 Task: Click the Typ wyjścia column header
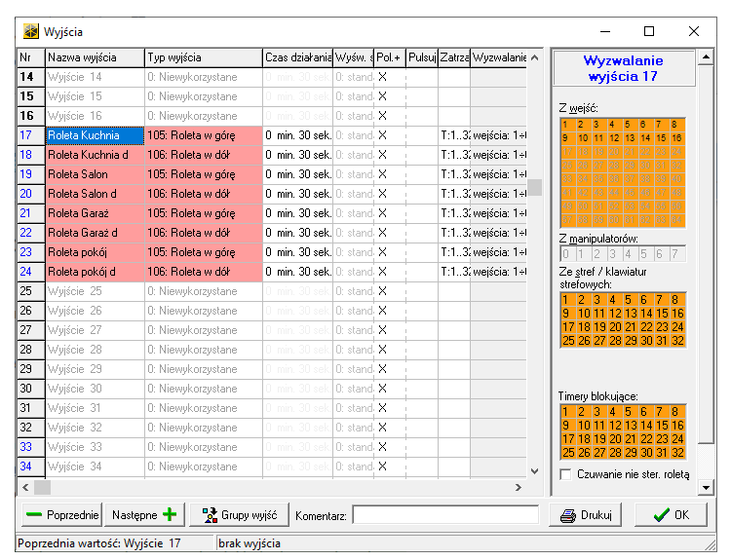click(203, 57)
